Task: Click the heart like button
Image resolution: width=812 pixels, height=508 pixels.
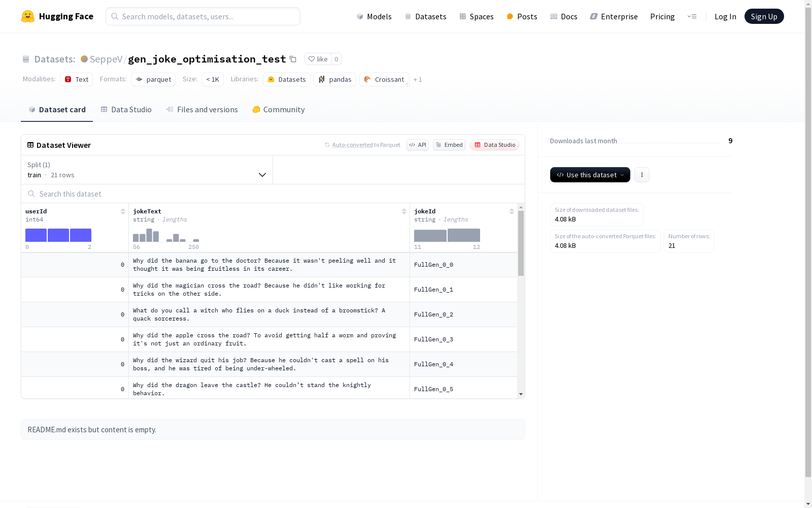Action: (318, 59)
